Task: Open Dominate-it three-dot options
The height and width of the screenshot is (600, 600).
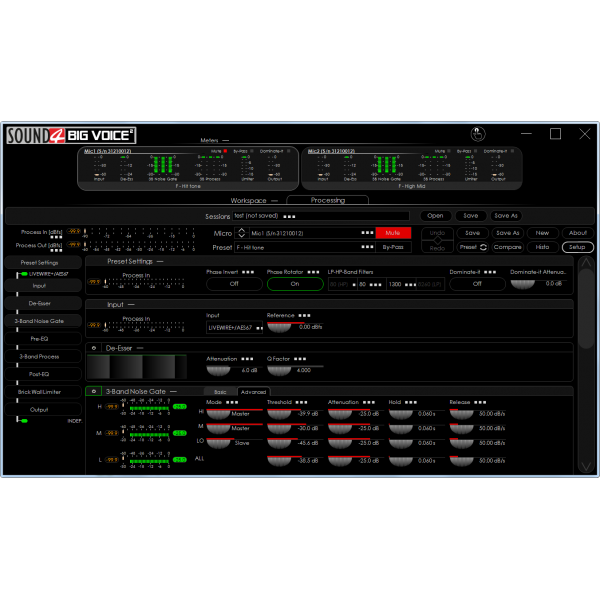Action: pyautogui.click(x=490, y=272)
